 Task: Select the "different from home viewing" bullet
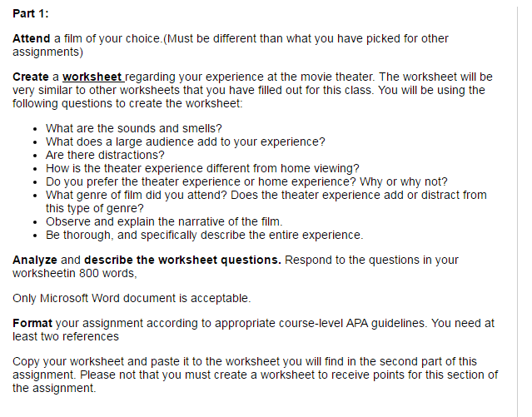[202, 168]
